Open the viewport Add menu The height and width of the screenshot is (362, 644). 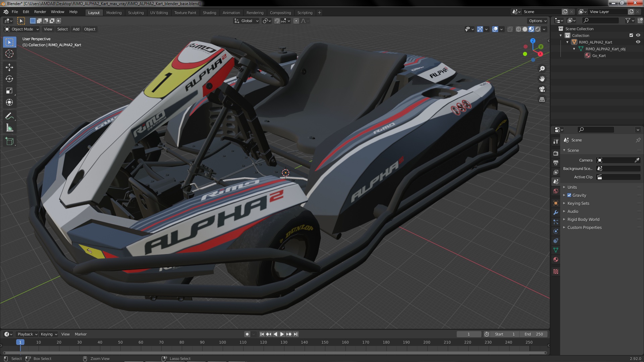coord(76,29)
